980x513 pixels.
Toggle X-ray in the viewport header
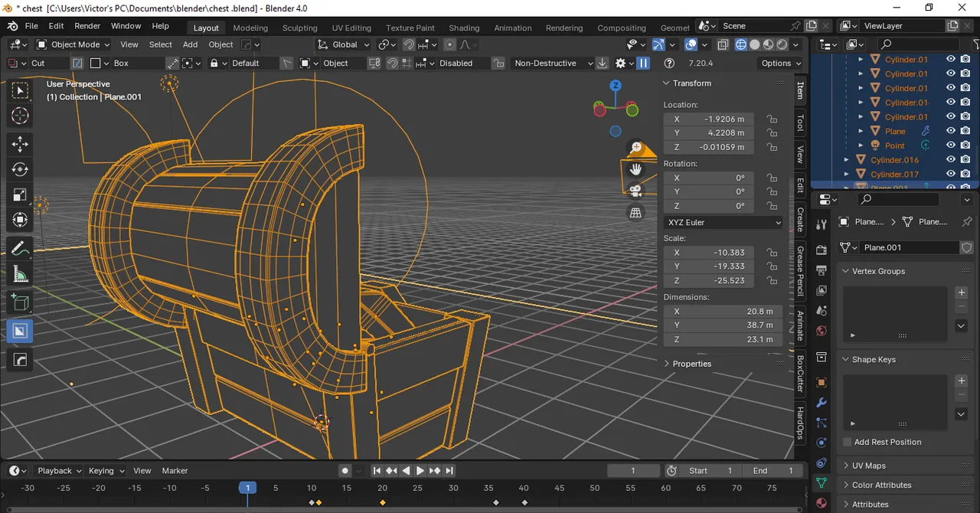724,44
